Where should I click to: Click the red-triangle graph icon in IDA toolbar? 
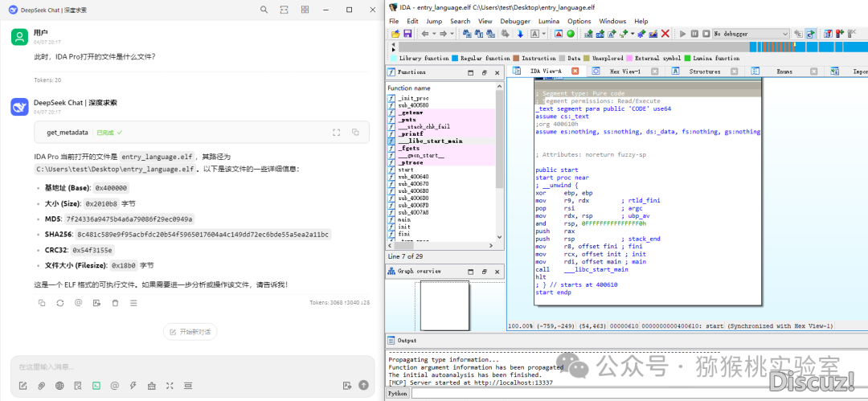tap(559, 34)
